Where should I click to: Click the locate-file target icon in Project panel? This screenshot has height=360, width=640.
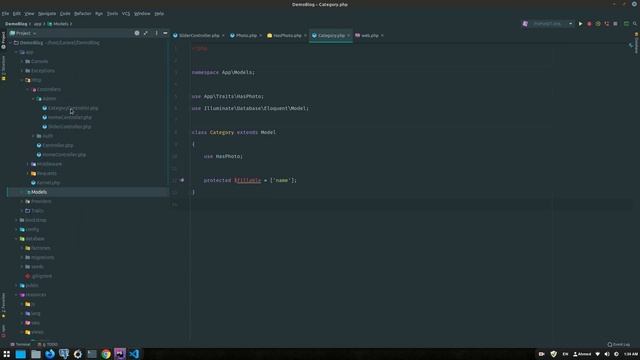(137, 33)
